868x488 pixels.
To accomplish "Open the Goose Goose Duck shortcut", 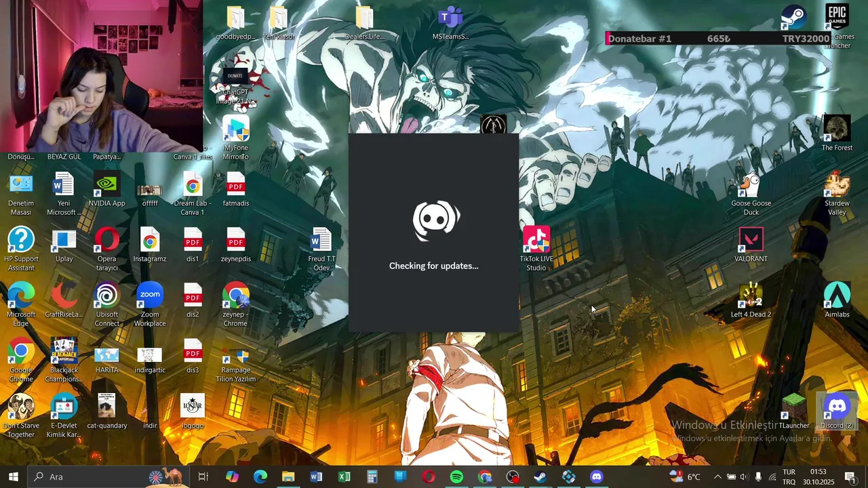I will point(751,194).
